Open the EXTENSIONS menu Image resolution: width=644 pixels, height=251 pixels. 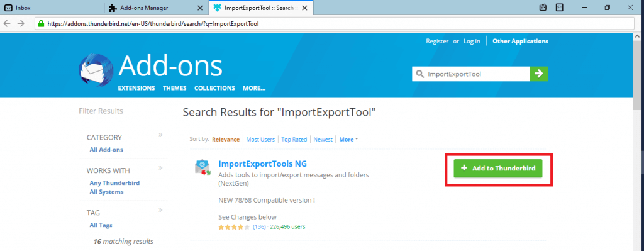[x=136, y=88]
